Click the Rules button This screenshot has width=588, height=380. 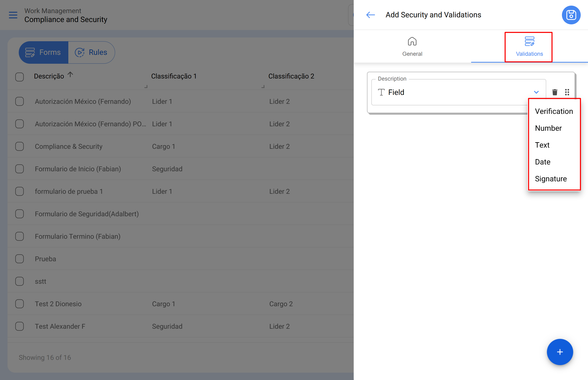point(91,52)
